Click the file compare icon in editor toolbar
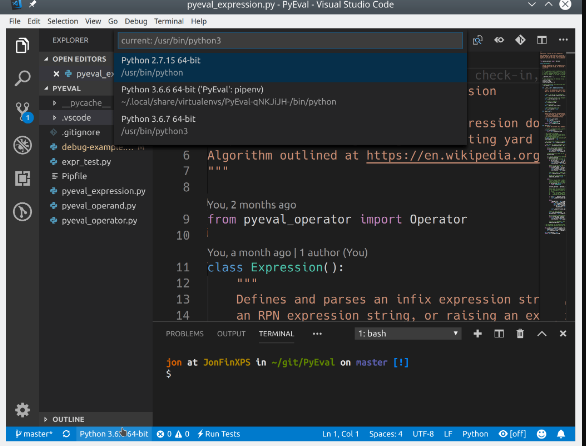This screenshot has height=446, width=586. point(477,40)
